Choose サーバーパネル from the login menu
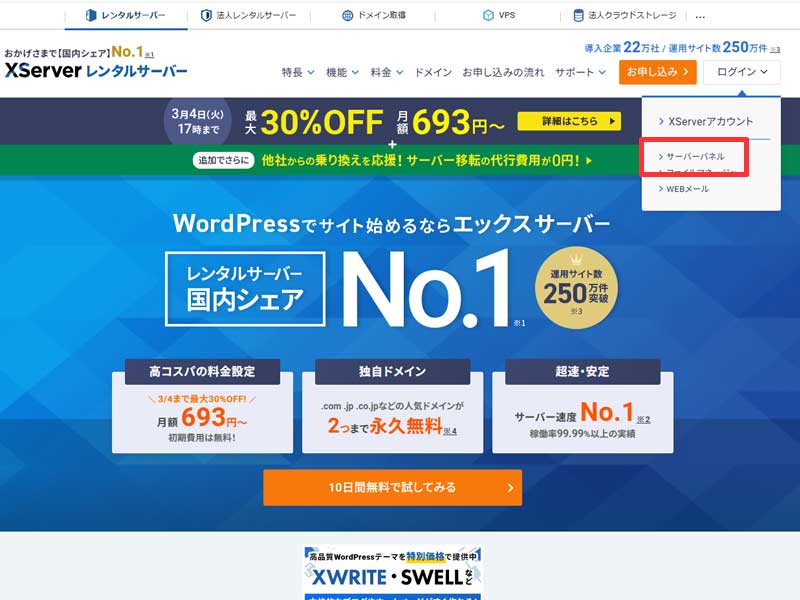This screenshot has width=800, height=600. pos(691,156)
